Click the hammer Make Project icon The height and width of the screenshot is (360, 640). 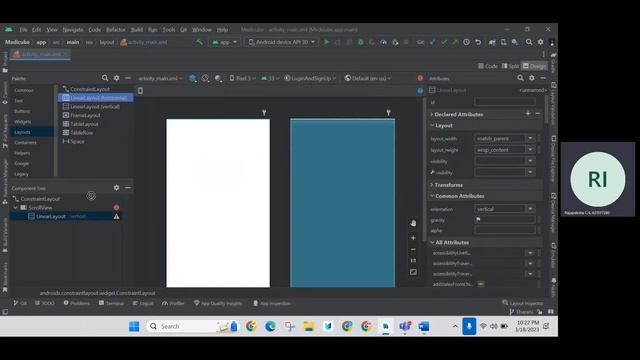point(199,42)
